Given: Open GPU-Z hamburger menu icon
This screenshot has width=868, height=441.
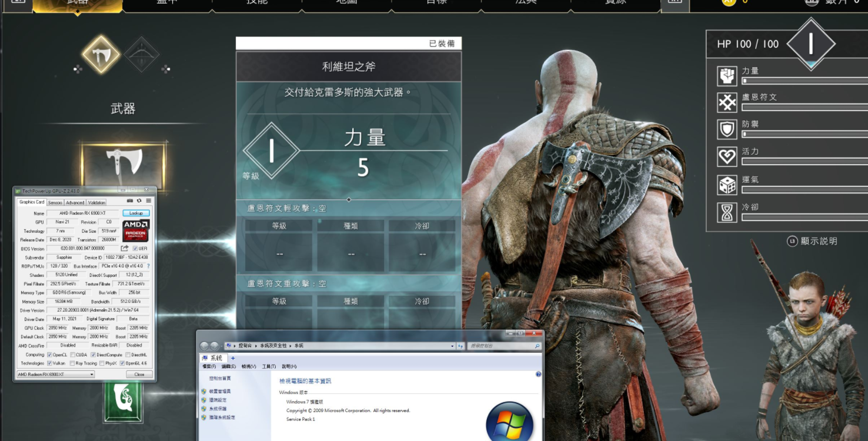Looking at the screenshot, I should tap(148, 201).
